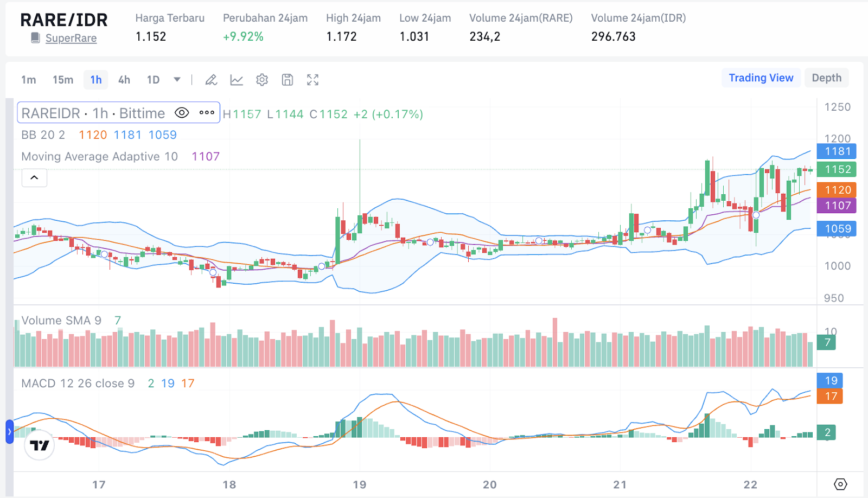This screenshot has height=498, width=868.
Task: Expand chart to fullscreen
Action: pyautogui.click(x=312, y=80)
